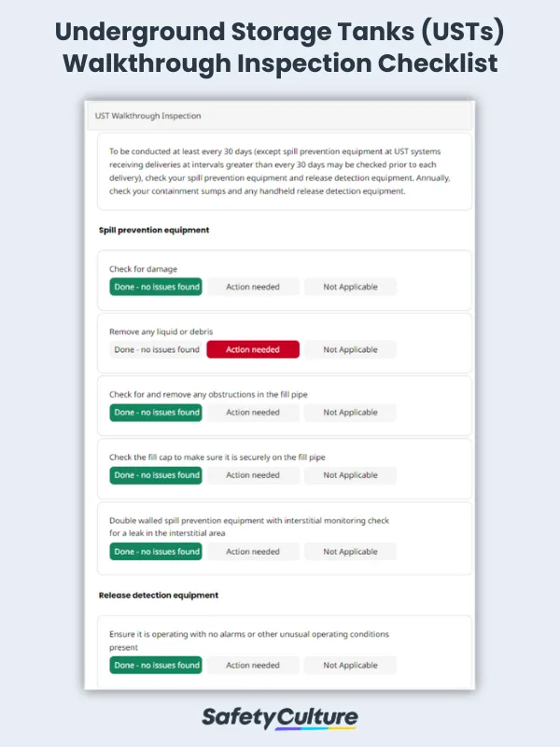This screenshot has height=747, width=560.
Task: Mark fill cap check as Done
Action: point(157,474)
